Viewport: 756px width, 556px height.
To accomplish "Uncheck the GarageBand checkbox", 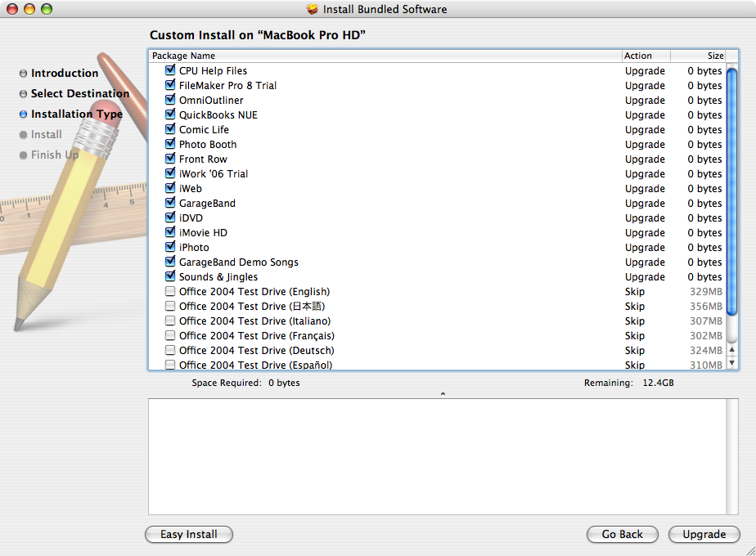I will click(169, 203).
